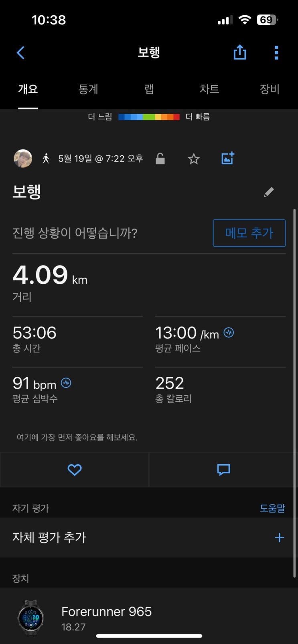Toggle the privacy lock icon

click(160, 159)
